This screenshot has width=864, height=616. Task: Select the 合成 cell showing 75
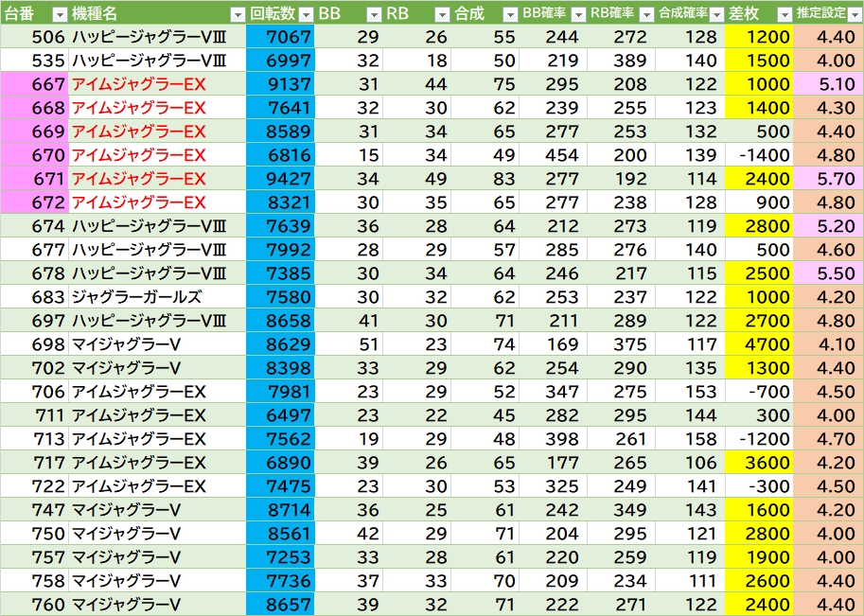tap(485, 84)
